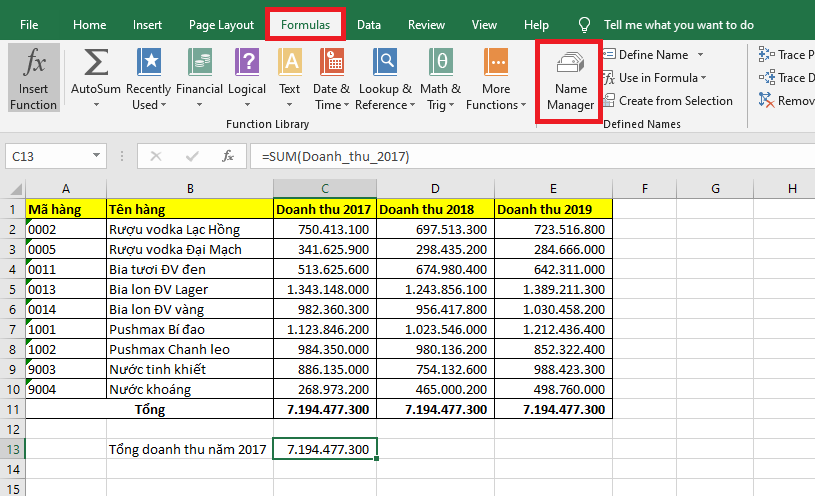Image resolution: width=815 pixels, height=496 pixels.
Task: Open Math & Trig functions
Action: [441, 64]
